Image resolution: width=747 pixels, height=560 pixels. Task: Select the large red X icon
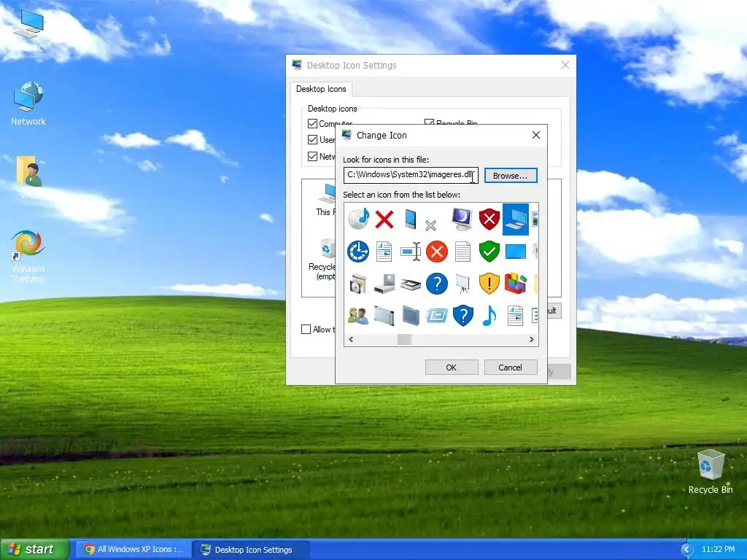(x=384, y=219)
